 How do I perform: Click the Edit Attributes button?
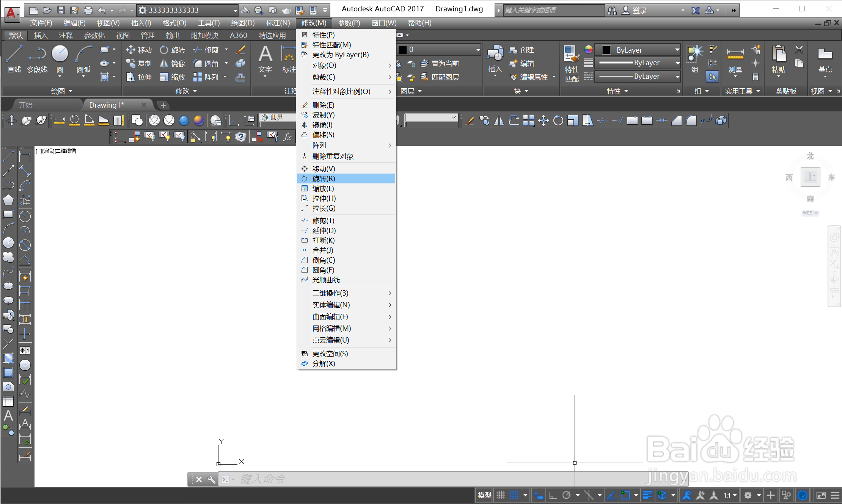(x=529, y=77)
